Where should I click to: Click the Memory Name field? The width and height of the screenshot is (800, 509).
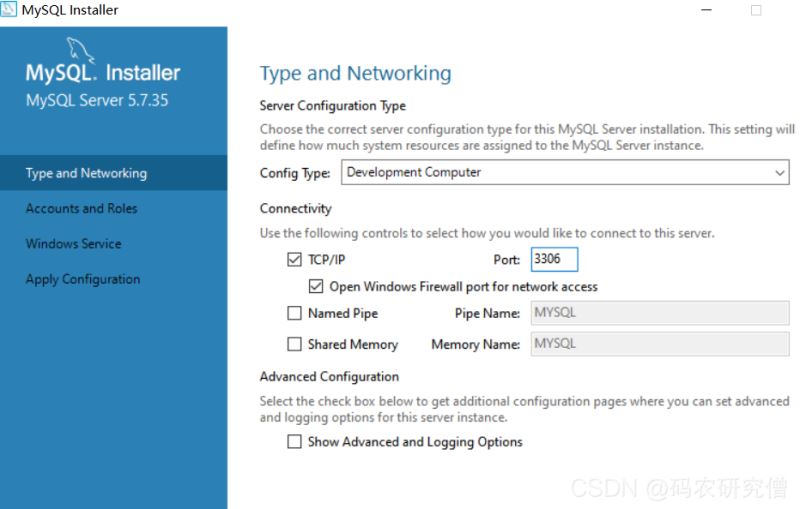tap(660, 344)
